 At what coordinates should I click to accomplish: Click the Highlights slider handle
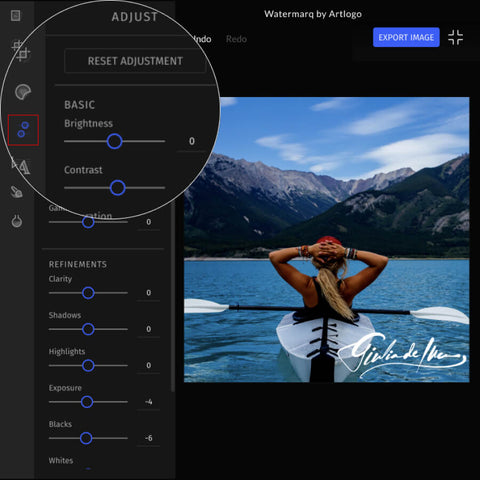[x=88, y=366]
